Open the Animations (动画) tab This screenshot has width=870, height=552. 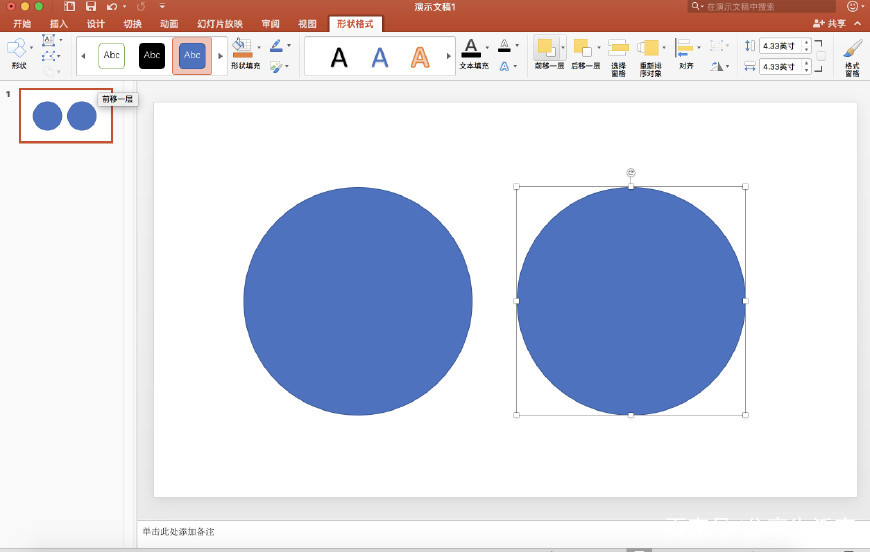point(169,23)
